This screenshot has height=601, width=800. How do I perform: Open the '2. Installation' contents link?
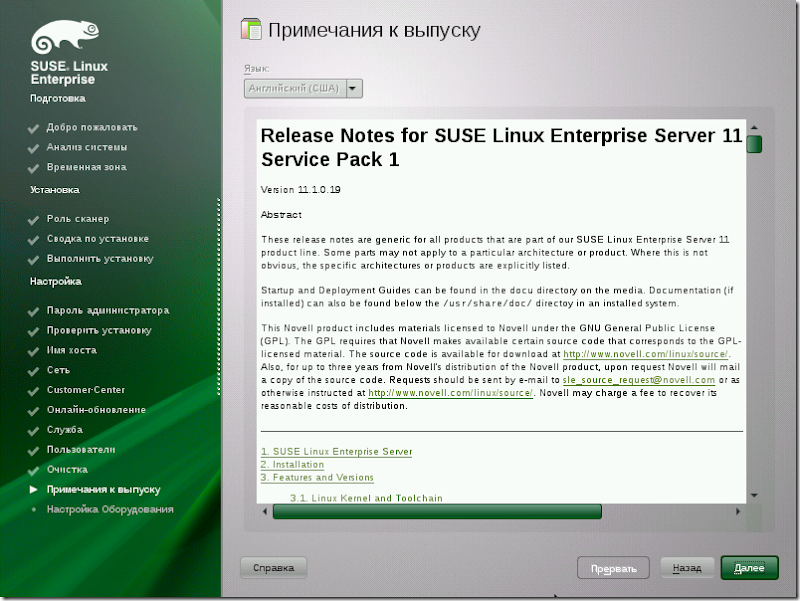click(292, 464)
